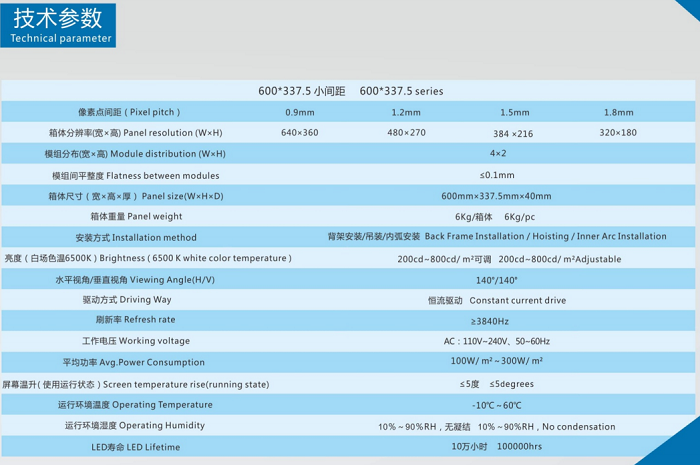The width and height of the screenshot is (700, 465).
Task: Select the '≤5degrees' value
Action: 512,384
